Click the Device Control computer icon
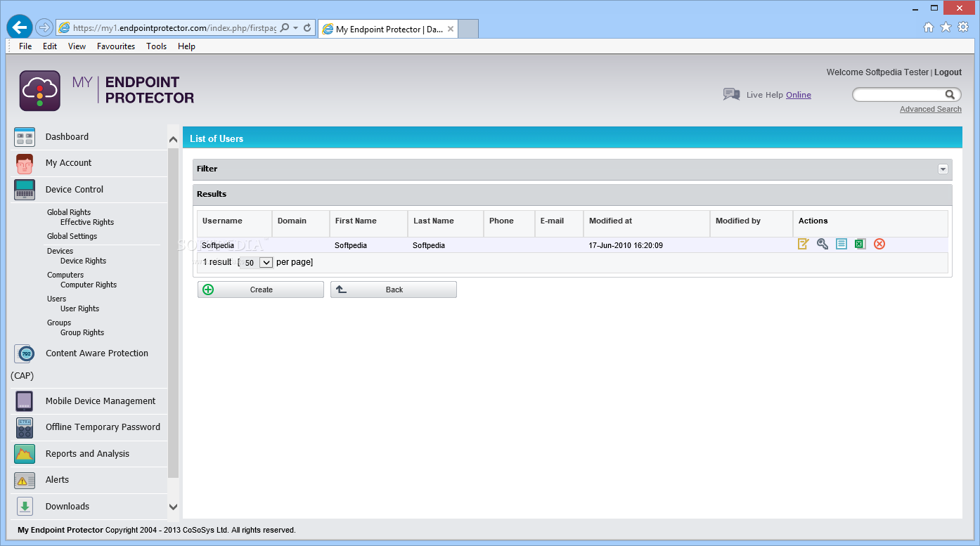 [x=25, y=190]
